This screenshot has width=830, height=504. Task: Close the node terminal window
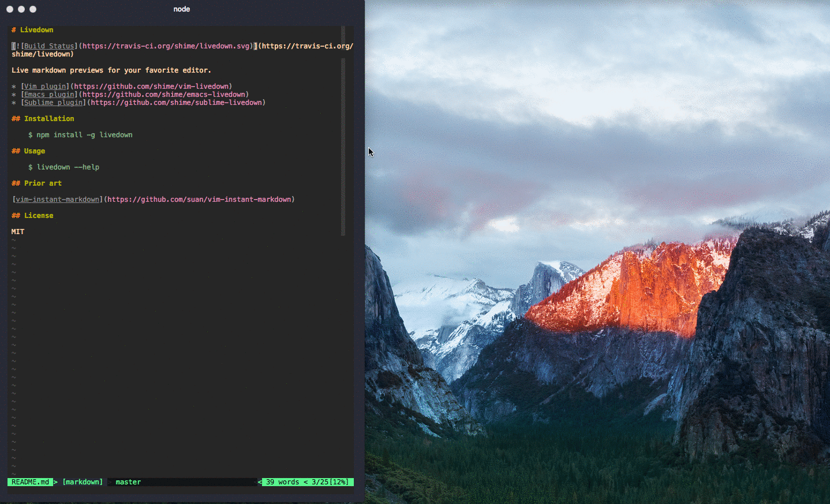(10, 9)
